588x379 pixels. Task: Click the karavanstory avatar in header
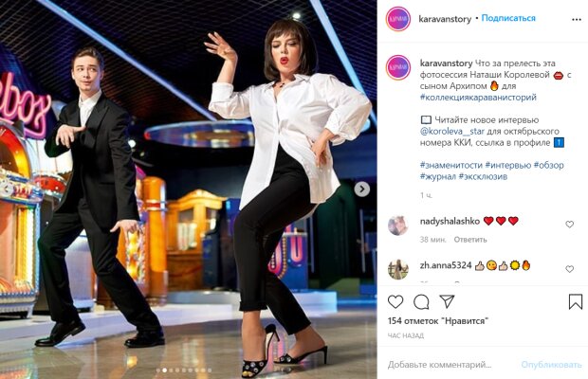coord(398,19)
